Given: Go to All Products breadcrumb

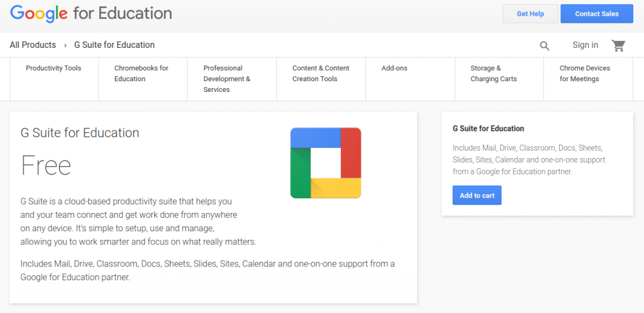Looking at the screenshot, I should tap(33, 45).
